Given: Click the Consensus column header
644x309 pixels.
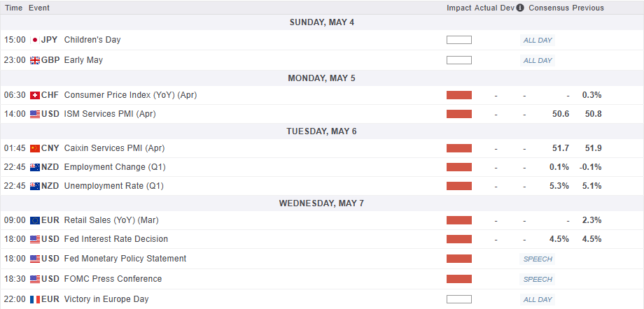Looking at the screenshot, I should 549,8.
